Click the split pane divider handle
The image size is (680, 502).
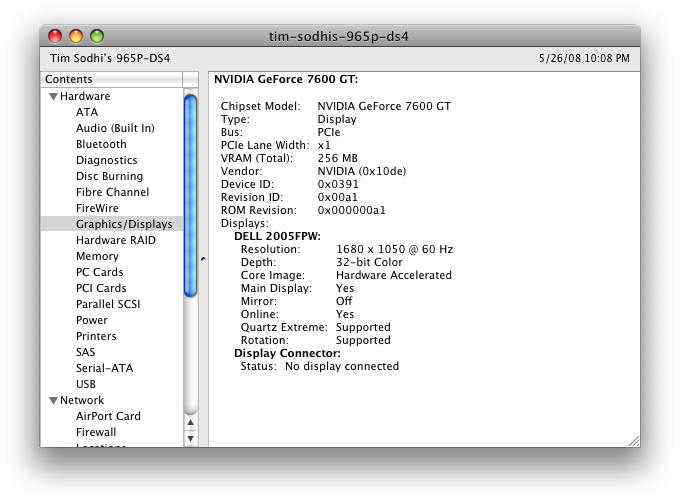[203, 259]
